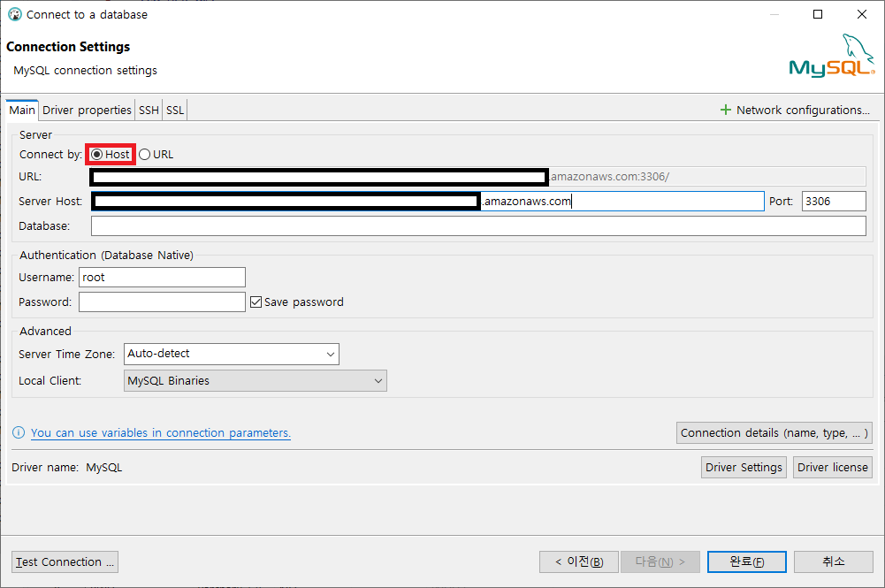Close the Connect to a database window
Viewport: 885px width, 588px height.
(x=862, y=15)
